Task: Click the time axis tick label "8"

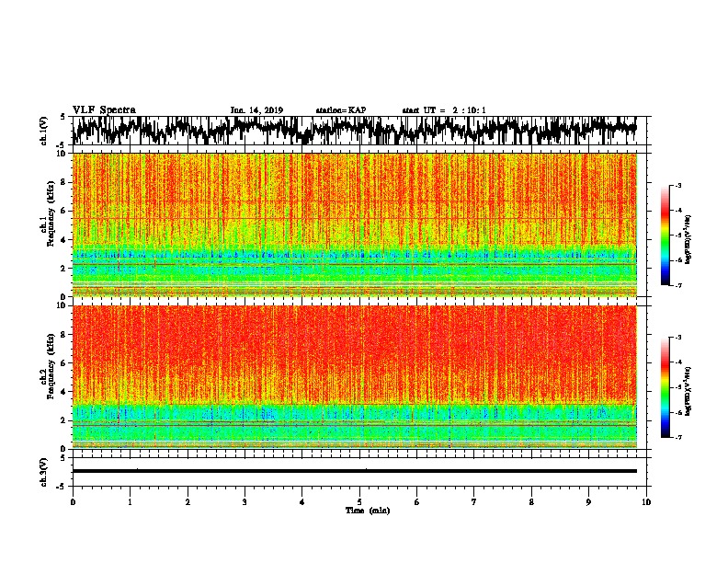Action: click(x=531, y=502)
